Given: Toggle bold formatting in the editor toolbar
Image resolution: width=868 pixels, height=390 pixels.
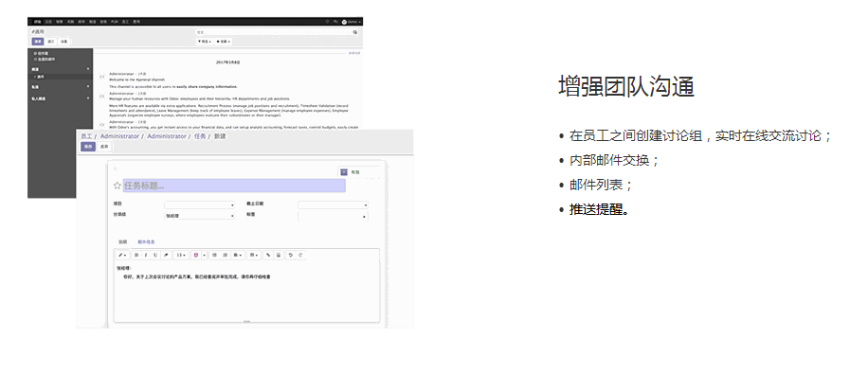Looking at the screenshot, I should click(x=137, y=255).
